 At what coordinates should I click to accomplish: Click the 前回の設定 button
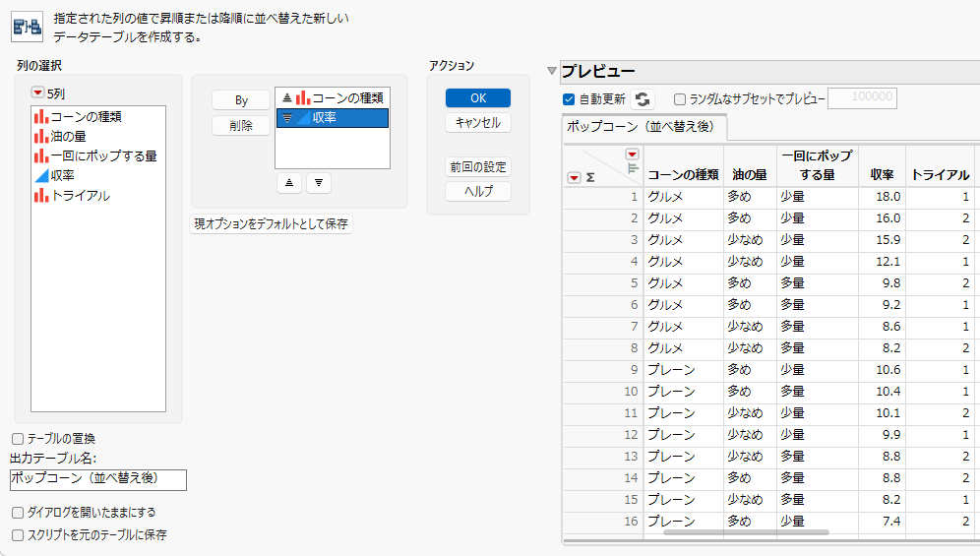(478, 167)
